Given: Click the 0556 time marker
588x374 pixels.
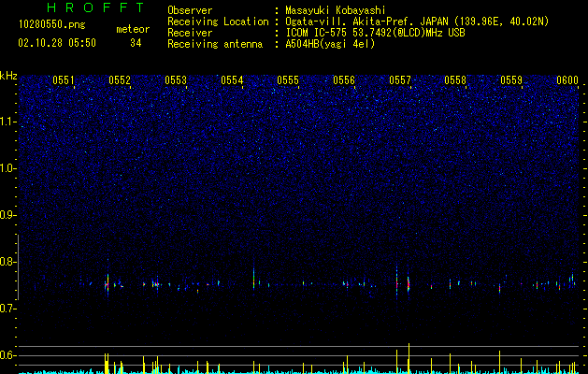Looking at the screenshot, I should tap(344, 79).
